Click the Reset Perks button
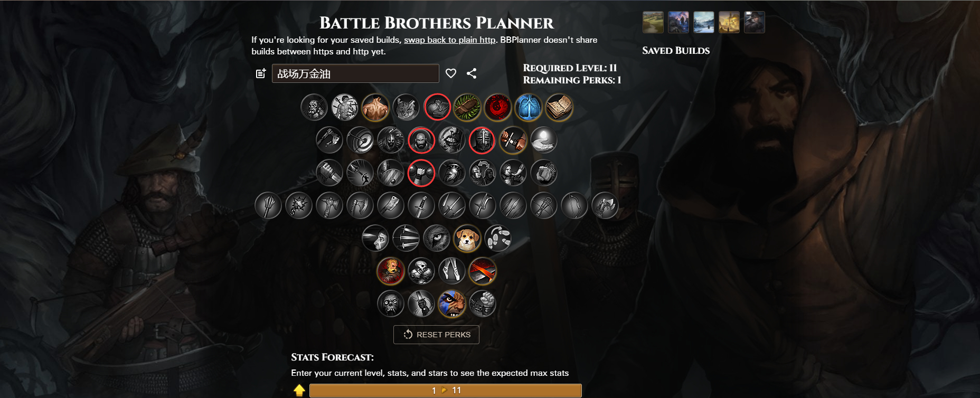This screenshot has width=980, height=398. pos(436,335)
